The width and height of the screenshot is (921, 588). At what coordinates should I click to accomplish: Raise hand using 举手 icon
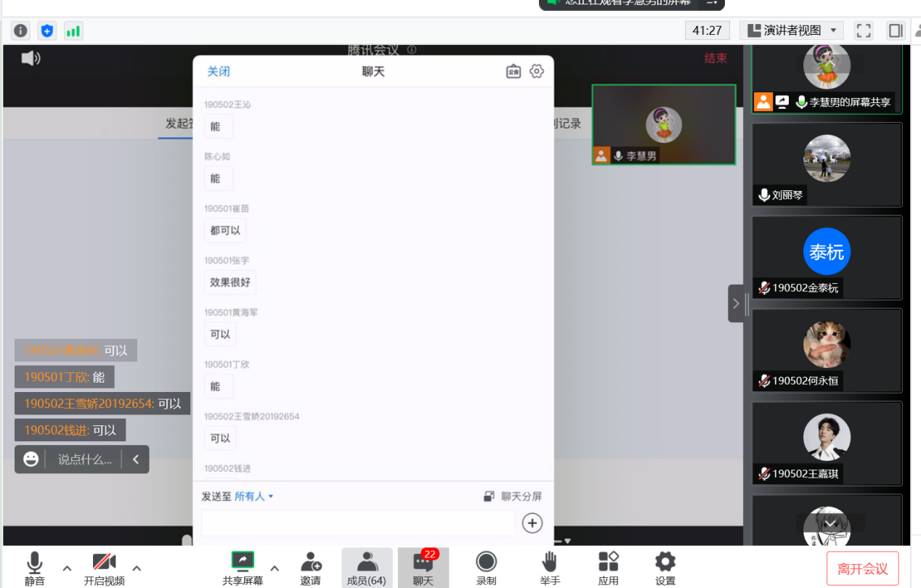pyautogui.click(x=550, y=567)
